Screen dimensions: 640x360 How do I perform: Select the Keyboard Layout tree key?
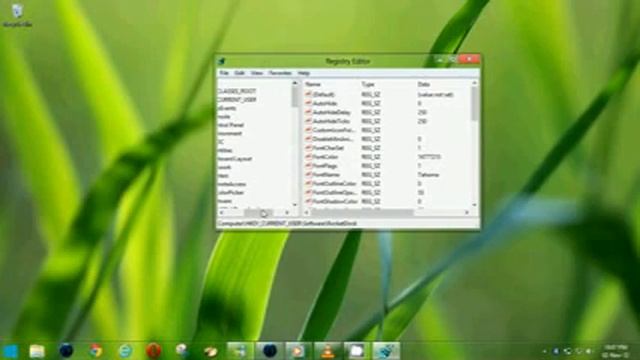click(235, 159)
